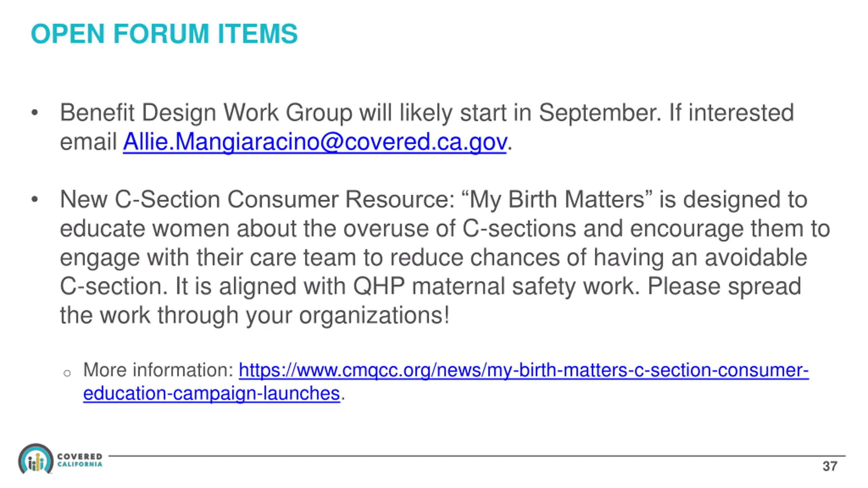The width and height of the screenshot is (868, 488).
Task: Click the Covered California arch logo icon
Action: [36, 459]
